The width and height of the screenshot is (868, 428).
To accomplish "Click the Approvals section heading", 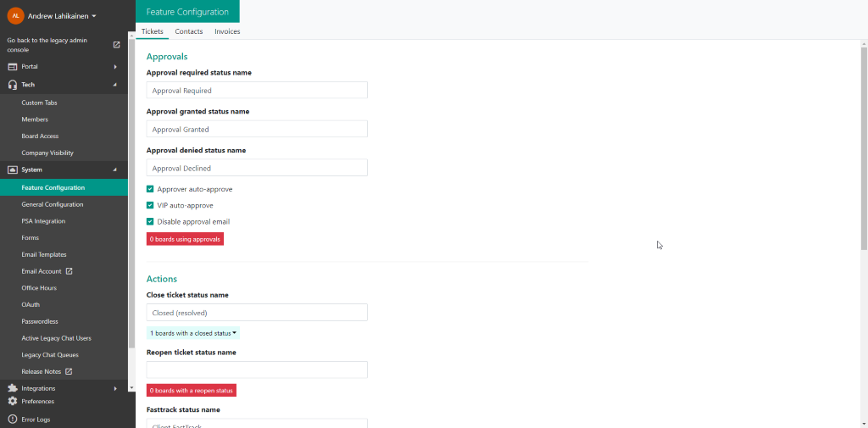I will (167, 57).
